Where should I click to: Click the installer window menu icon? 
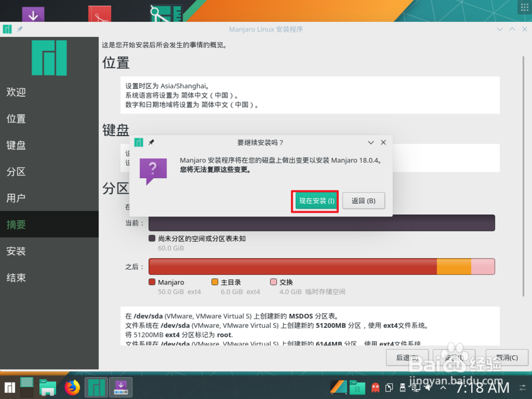click(7, 29)
